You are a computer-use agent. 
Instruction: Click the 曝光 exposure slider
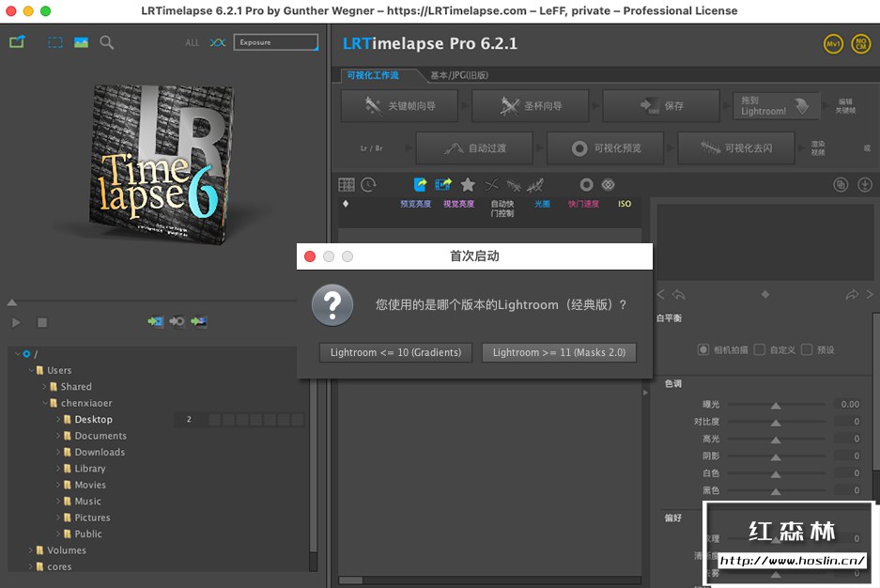776,405
